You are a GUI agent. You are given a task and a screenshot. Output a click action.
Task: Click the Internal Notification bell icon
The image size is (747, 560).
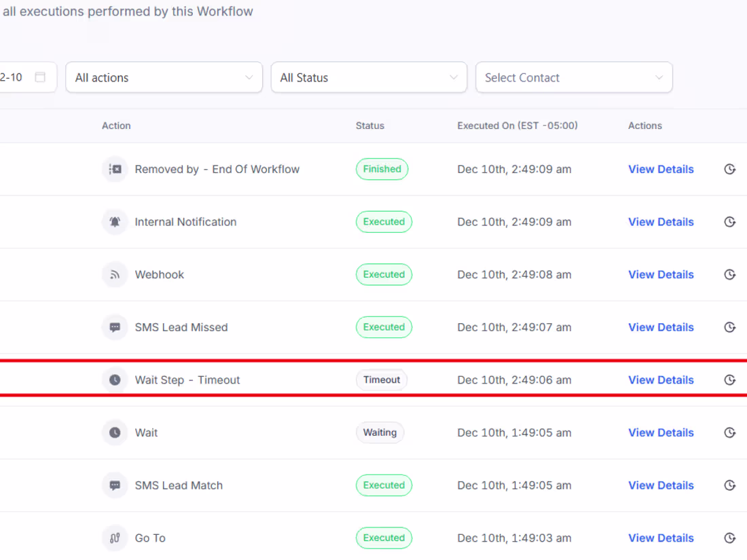[115, 222]
